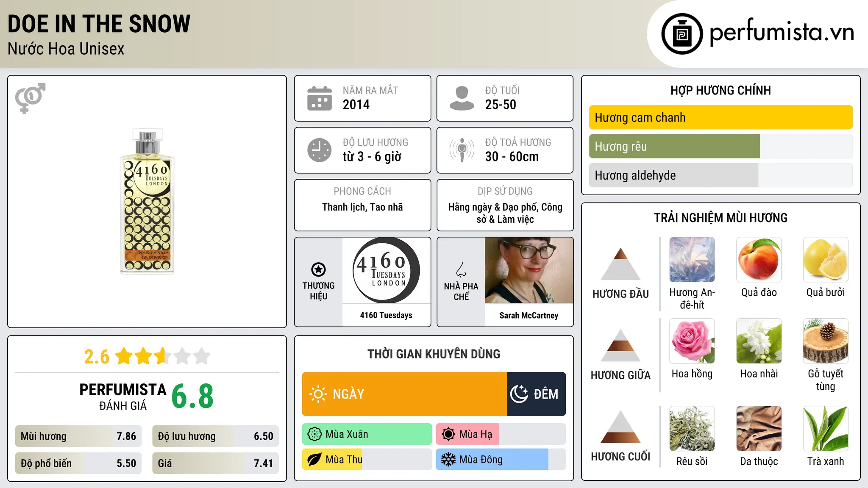Select the Hương An-đê-hít note image

coord(692,260)
